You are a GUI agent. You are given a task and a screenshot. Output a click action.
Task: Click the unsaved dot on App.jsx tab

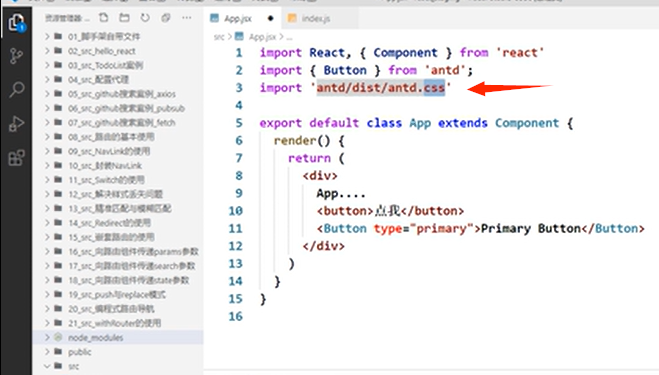tap(270, 18)
